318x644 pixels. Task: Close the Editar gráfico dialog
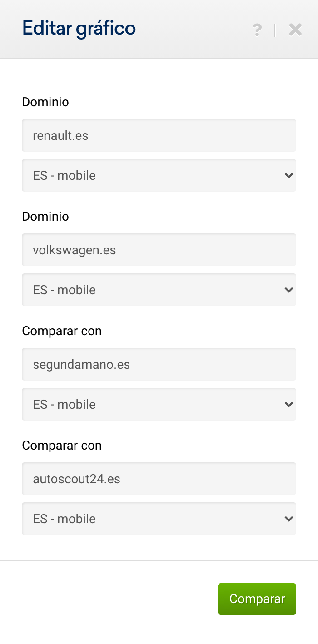(295, 30)
